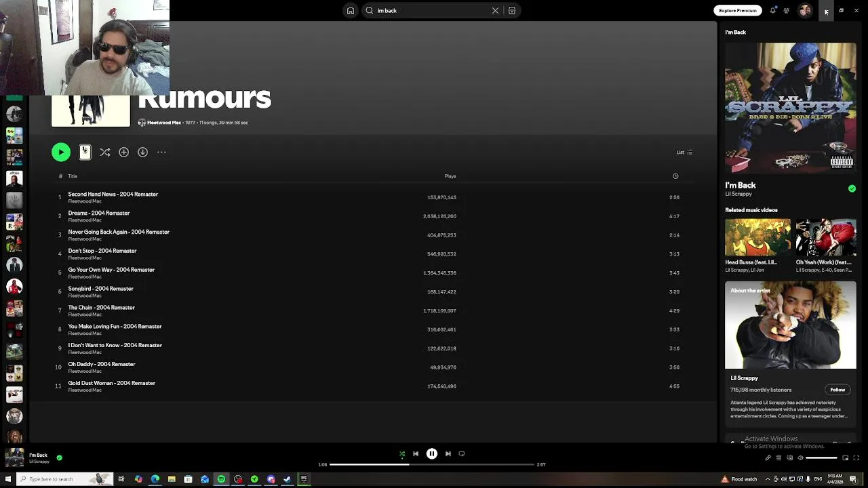Click the Flood watch weather widget
Viewport: 868px width, 488px height.
pyautogui.click(x=738, y=479)
